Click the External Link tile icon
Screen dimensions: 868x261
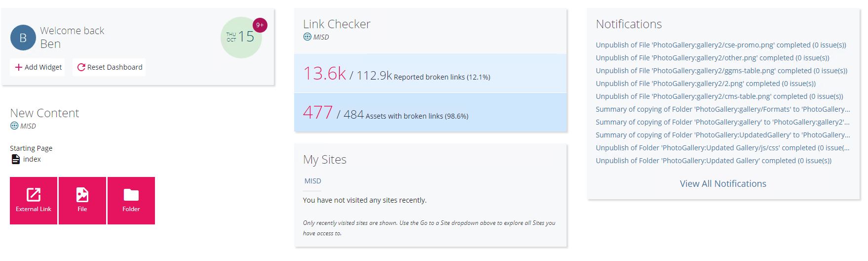click(x=34, y=194)
